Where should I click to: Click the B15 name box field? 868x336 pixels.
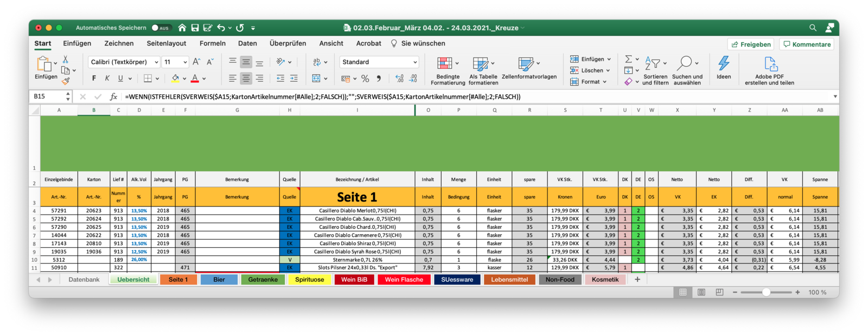[x=48, y=96]
